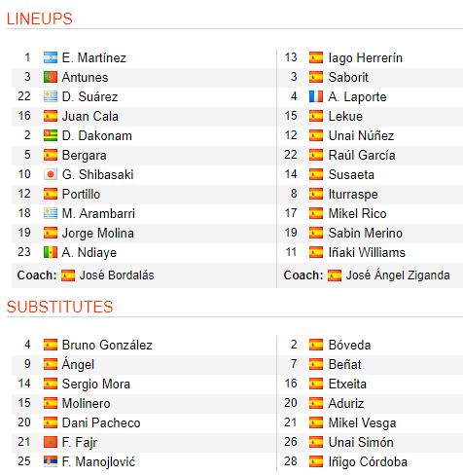This screenshot has width=463, height=476.
Task: Select substitute Unai Simón
Action: (x=361, y=442)
